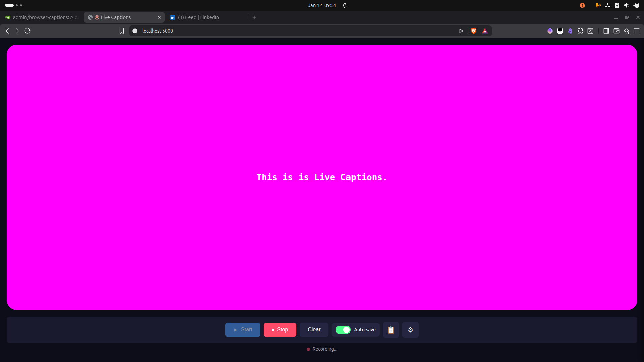Image resolution: width=644 pixels, height=362 pixels.
Task: Bookmark this page with the bookmark icon
Action: (122, 31)
